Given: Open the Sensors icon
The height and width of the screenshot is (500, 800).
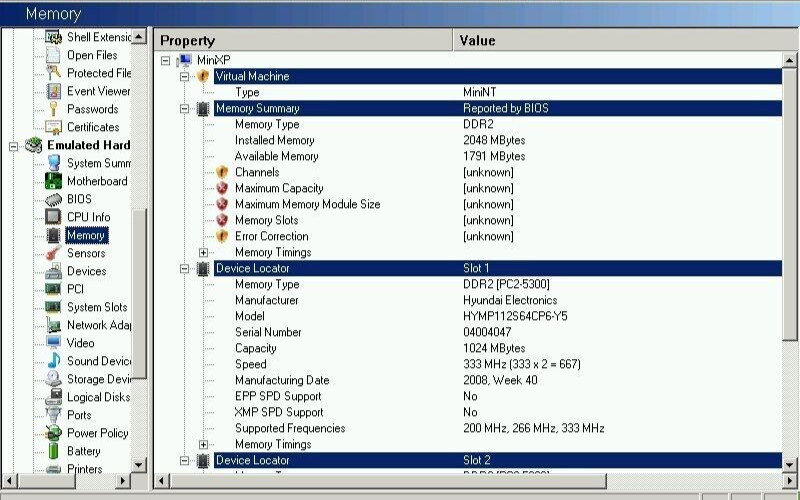Looking at the screenshot, I should (x=53, y=253).
